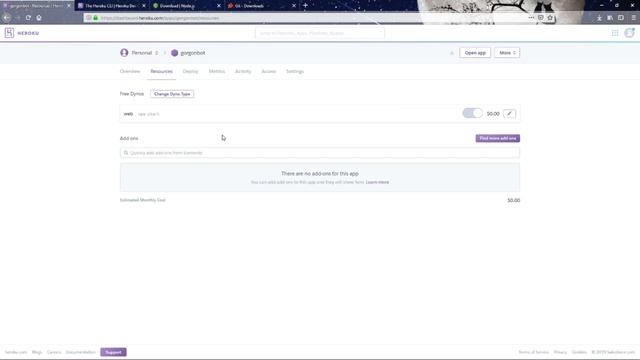
Task: Open page actions three-dot menu
Action: click(x=531, y=18)
